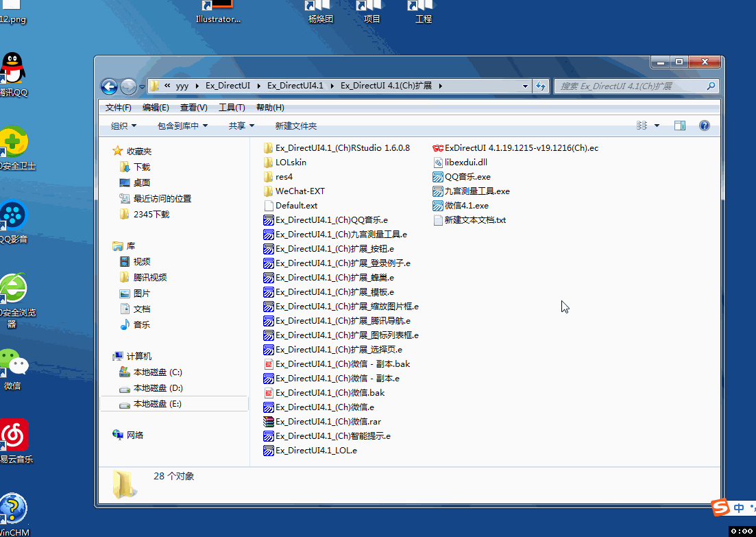Select 库 in navigation pane

[x=131, y=246]
